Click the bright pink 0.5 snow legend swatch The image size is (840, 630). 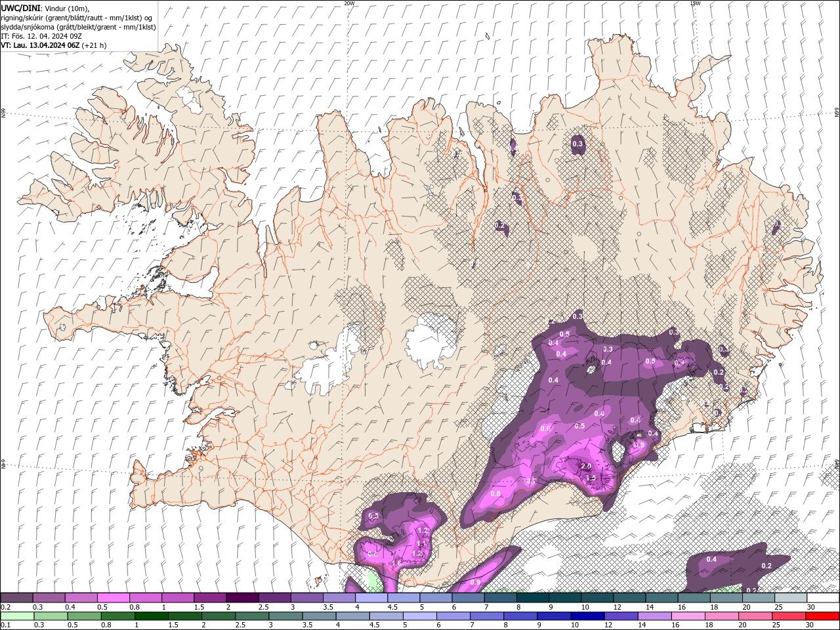tap(113, 598)
